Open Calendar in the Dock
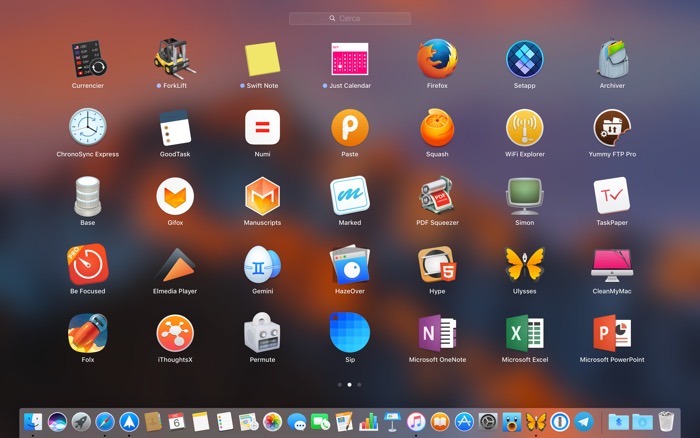 click(177, 421)
